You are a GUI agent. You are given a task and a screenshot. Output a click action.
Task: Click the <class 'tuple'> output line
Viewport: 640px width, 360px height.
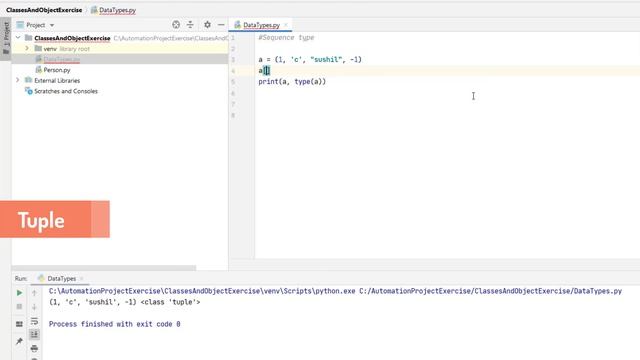pos(124,302)
